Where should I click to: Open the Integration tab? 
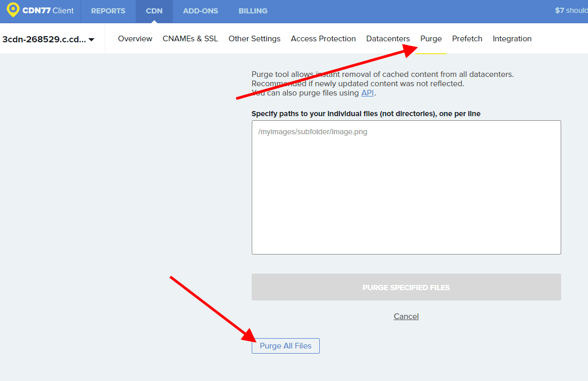[512, 39]
